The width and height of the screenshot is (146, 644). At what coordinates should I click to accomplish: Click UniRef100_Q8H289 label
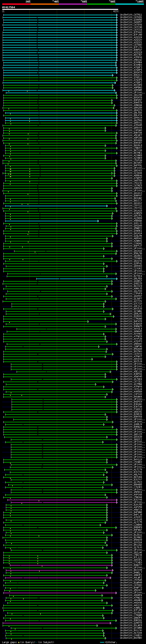[131, 108]
